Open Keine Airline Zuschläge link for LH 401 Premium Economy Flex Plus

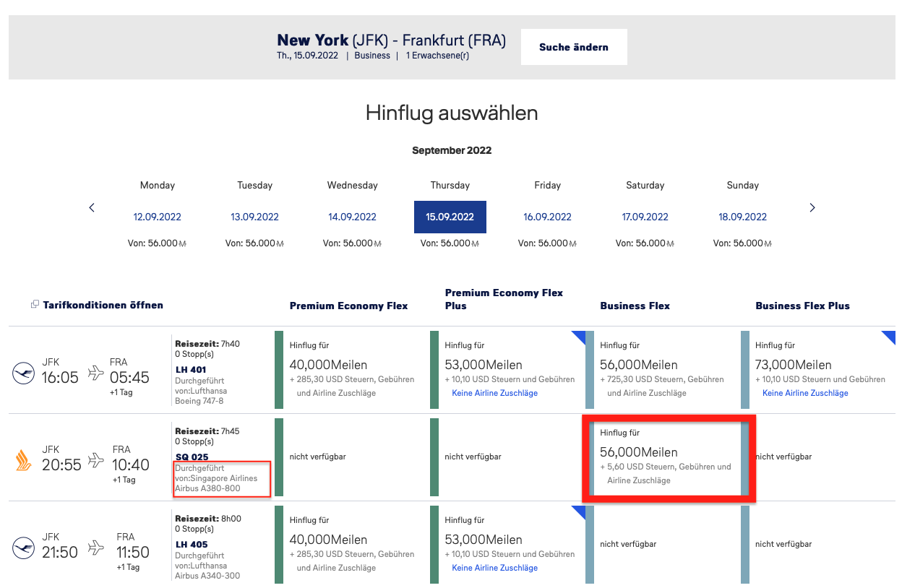tap(494, 393)
